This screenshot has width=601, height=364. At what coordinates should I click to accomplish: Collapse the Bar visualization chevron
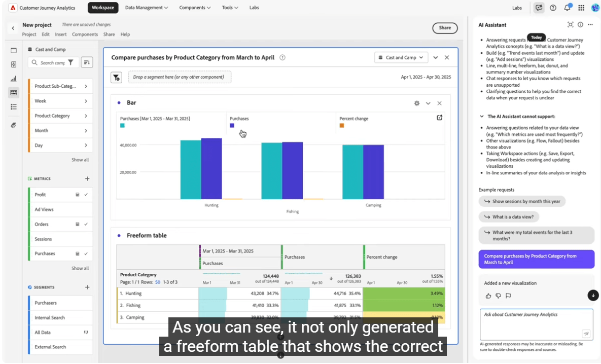tap(428, 103)
